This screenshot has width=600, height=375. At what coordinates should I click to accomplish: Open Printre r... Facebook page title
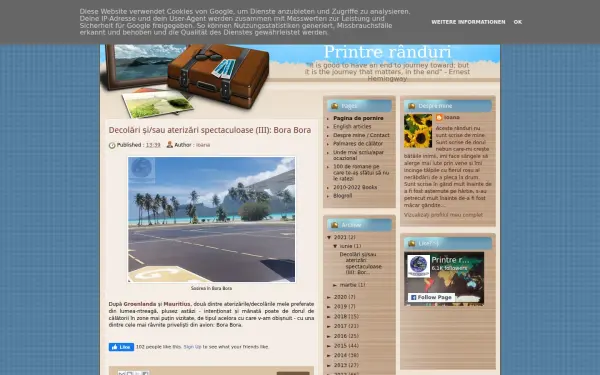(450, 260)
